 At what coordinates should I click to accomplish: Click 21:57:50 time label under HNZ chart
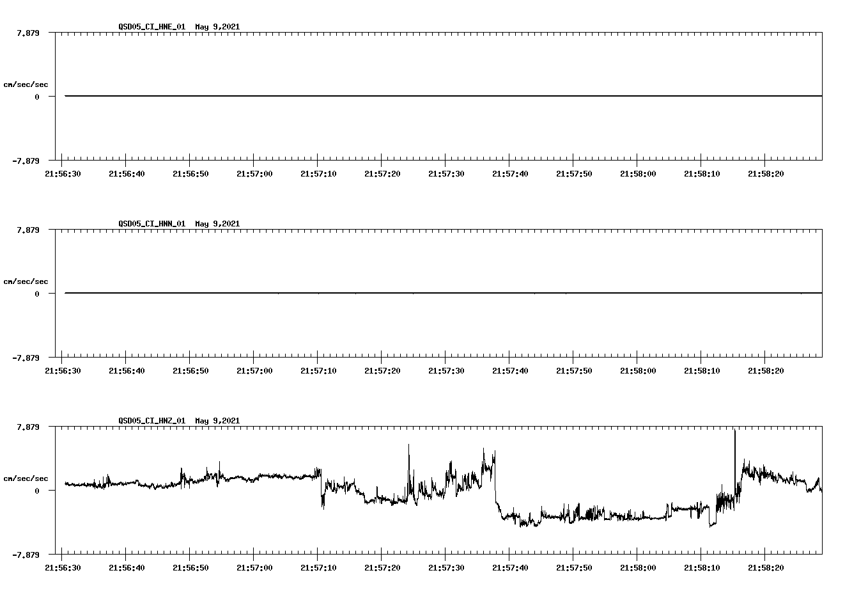[574, 568]
